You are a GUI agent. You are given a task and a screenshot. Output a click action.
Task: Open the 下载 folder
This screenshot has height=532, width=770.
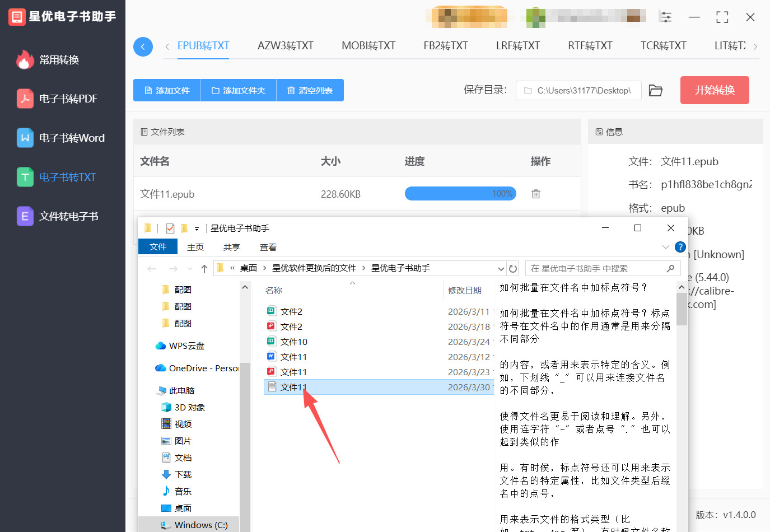[x=176, y=475]
